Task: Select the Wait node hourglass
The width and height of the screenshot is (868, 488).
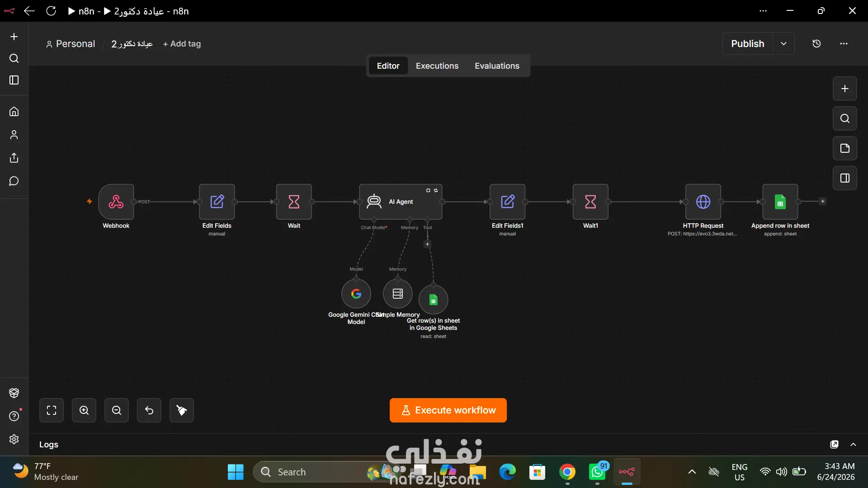Action: pos(294,202)
